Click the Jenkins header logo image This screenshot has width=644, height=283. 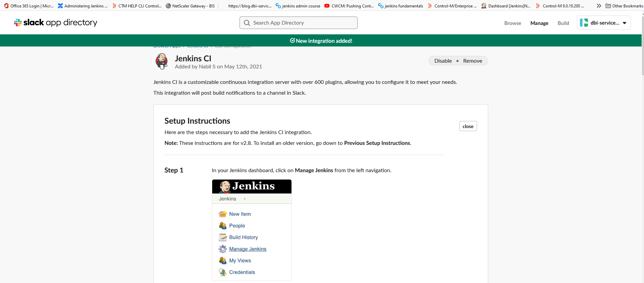pos(252,186)
